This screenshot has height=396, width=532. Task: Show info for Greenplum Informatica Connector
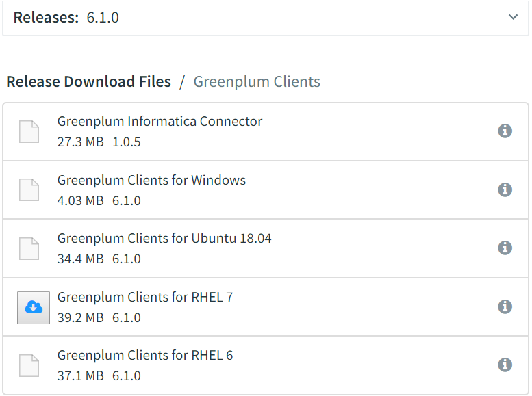click(505, 131)
